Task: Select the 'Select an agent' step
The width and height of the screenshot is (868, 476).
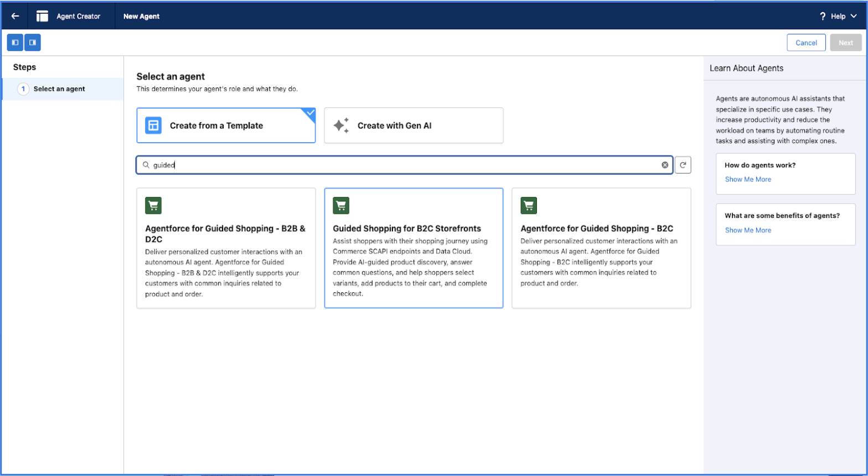Action: pos(63,89)
